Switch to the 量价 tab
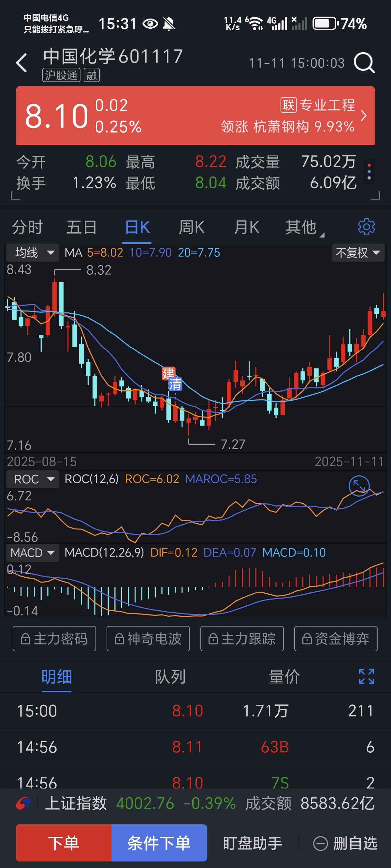Image resolution: width=391 pixels, height=868 pixels. pyautogui.click(x=284, y=677)
